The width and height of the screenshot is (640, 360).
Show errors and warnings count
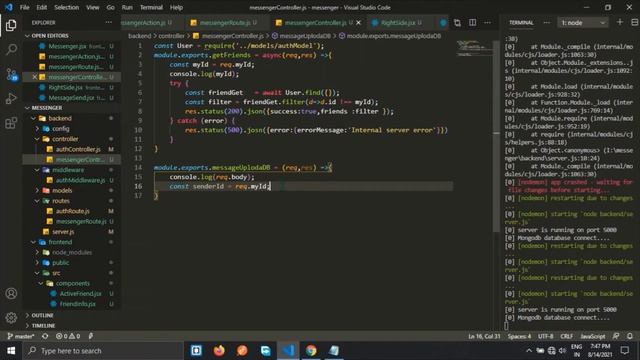coord(68,336)
